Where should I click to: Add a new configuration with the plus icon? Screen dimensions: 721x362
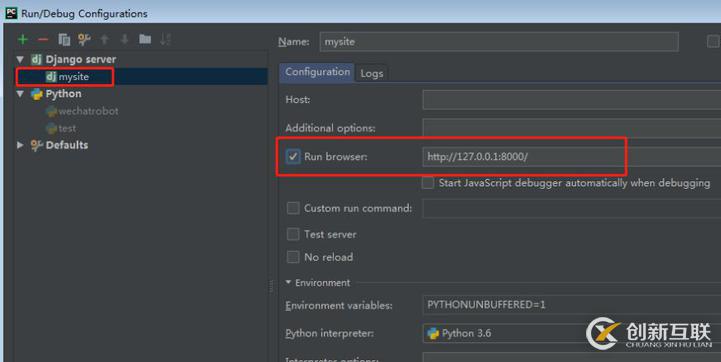click(23, 40)
